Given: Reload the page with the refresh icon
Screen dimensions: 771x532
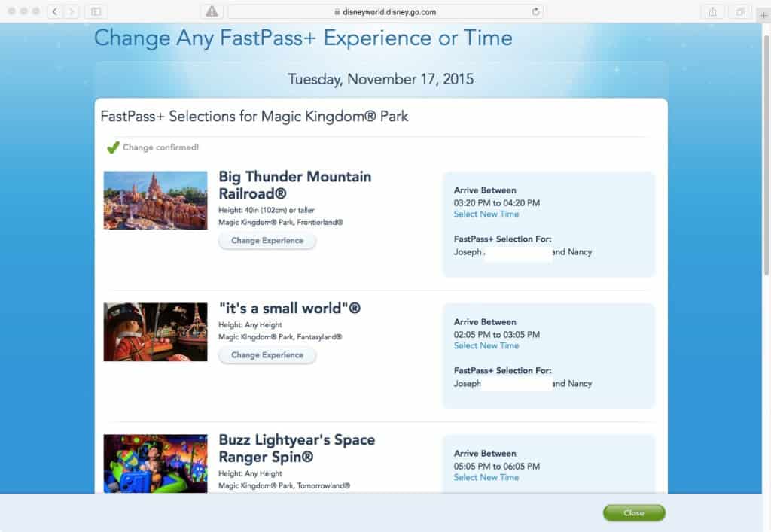Looking at the screenshot, I should click(535, 11).
